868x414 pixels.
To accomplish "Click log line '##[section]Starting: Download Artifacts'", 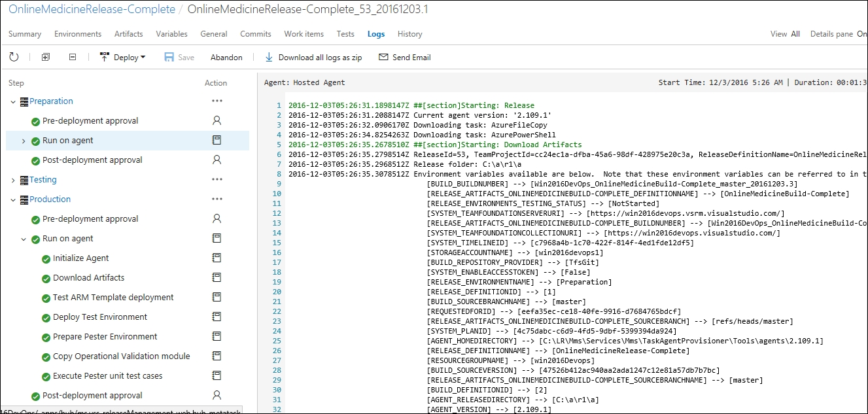I will 435,145.
